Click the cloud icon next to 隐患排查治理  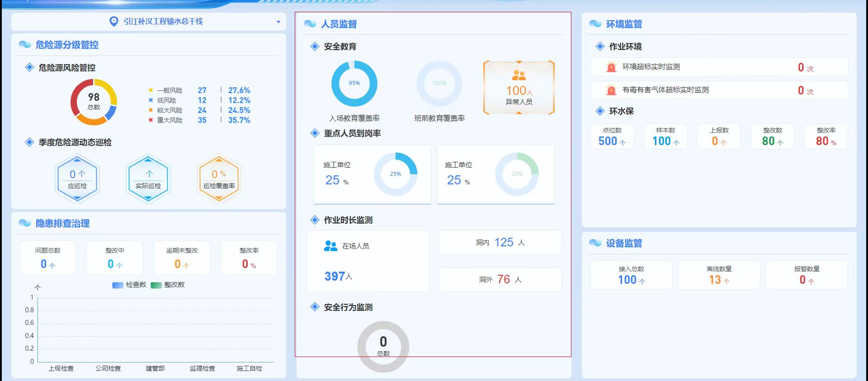[25, 223]
